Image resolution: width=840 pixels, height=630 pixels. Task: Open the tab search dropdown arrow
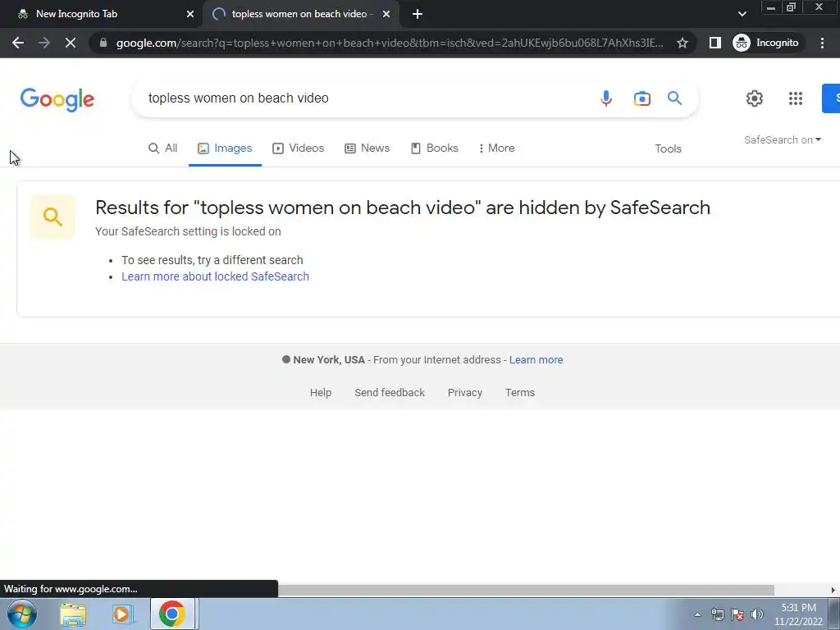[742, 14]
